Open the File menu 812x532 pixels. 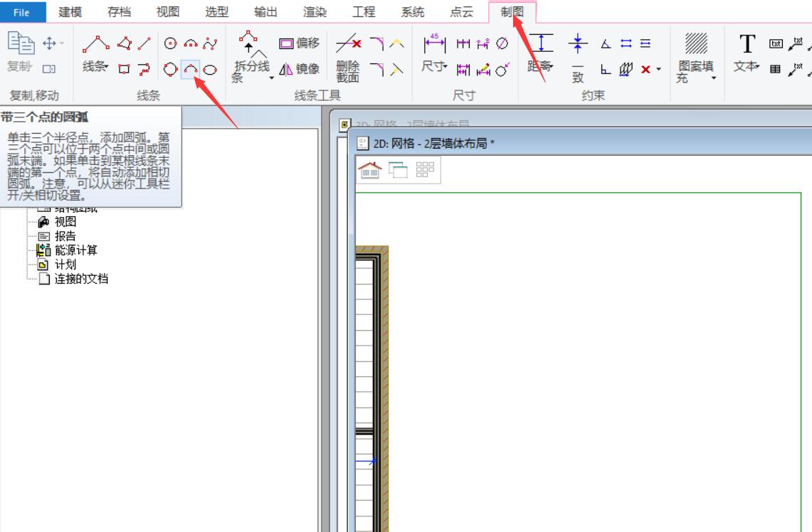coord(22,12)
